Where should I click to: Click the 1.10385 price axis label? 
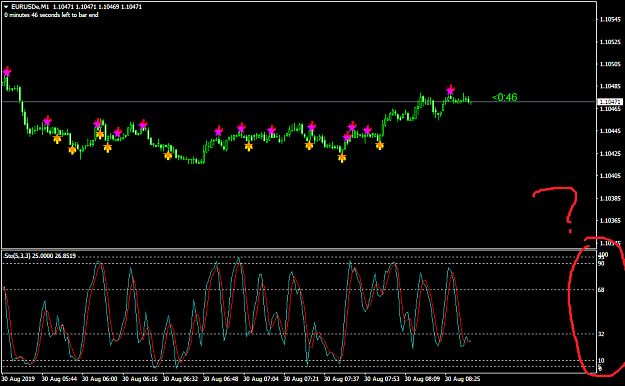point(610,198)
